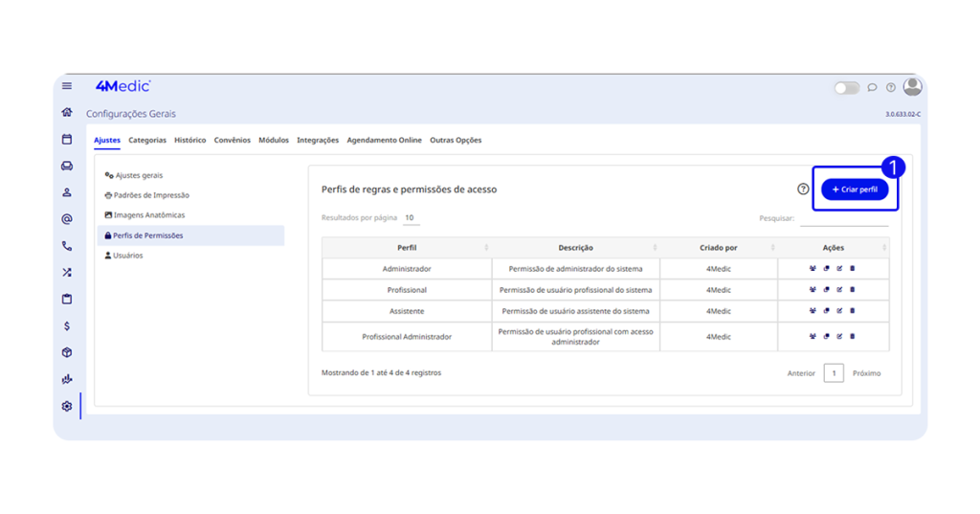Edit the Profissional profile using edit icon
980x514 pixels.
click(x=839, y=290)
